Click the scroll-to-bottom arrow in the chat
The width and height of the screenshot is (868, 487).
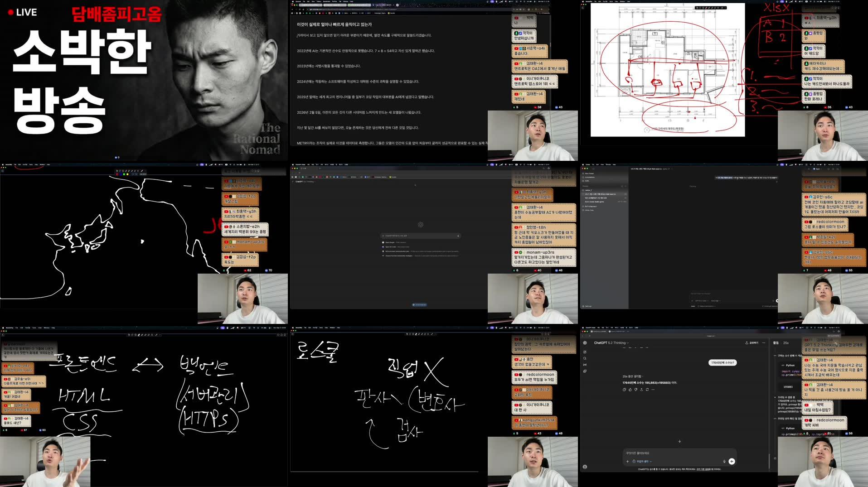point(679,441)
